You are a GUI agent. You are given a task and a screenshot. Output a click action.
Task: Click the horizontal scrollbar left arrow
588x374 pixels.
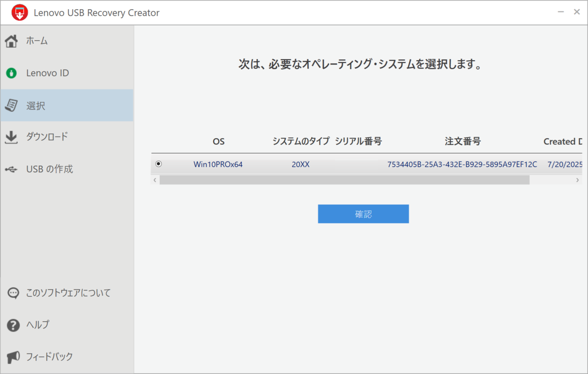[155, 180]
